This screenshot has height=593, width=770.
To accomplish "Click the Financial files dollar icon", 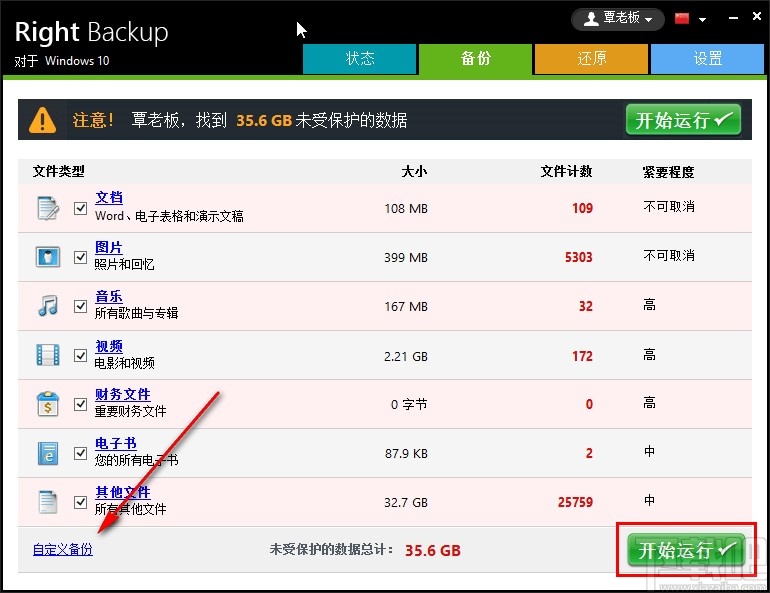I will pos(48,404).
